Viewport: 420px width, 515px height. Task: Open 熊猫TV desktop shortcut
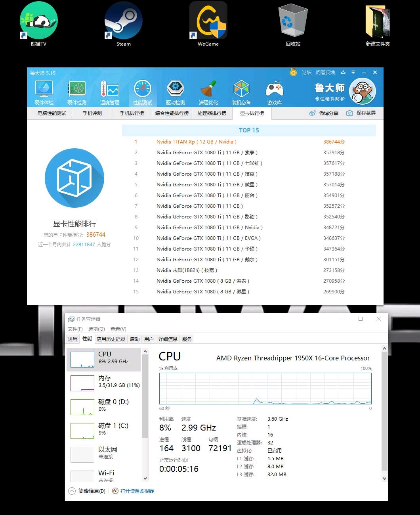38,24
